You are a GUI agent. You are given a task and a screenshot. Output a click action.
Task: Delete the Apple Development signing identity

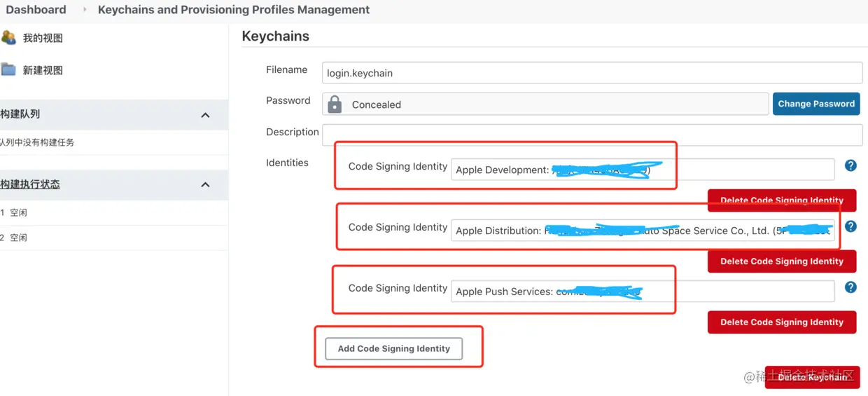782,200
